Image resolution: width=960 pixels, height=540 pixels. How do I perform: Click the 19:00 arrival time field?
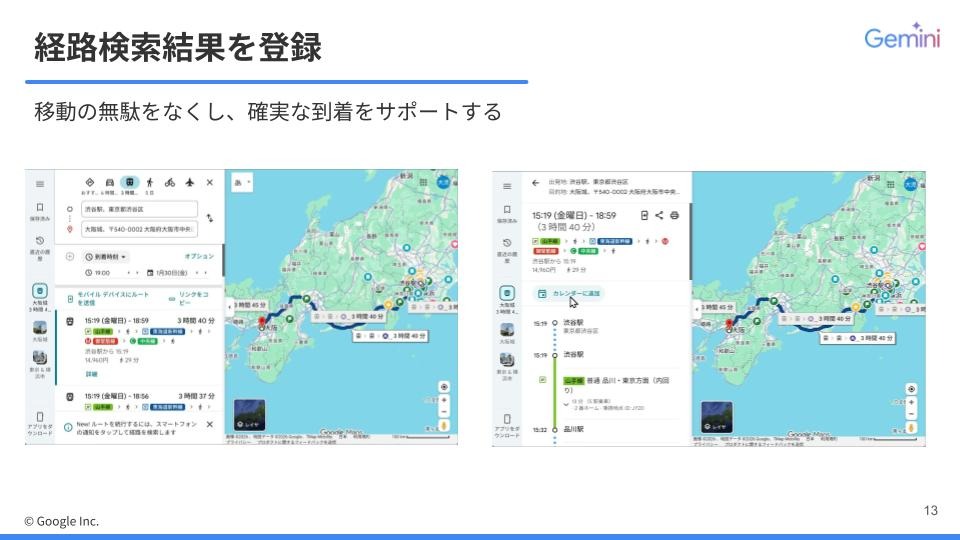click(x=104, y=272)
